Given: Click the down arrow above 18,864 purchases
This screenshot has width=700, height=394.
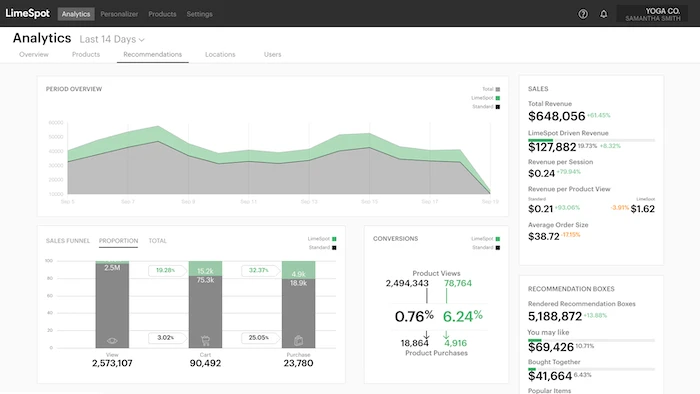Looking at the screenshot, I should point(426,335).
